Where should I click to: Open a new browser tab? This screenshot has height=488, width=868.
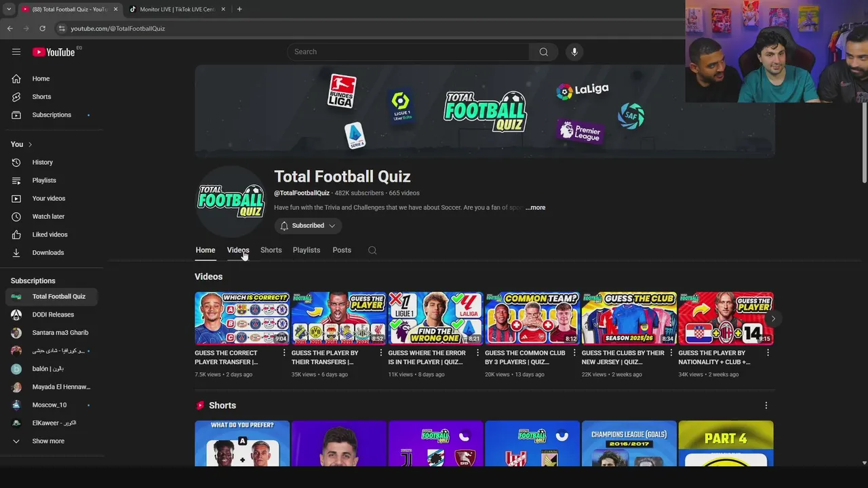pyautogui.click(x=239, y=9)
